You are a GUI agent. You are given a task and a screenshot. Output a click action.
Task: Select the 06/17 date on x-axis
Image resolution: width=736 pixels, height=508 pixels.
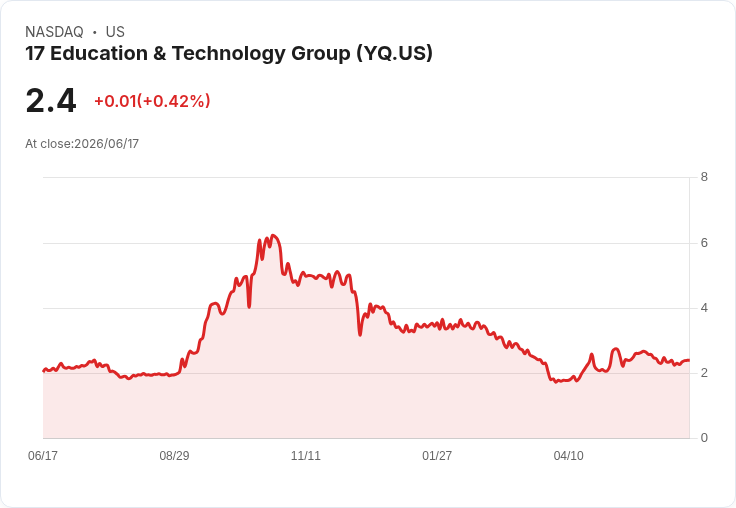point(43,455)
